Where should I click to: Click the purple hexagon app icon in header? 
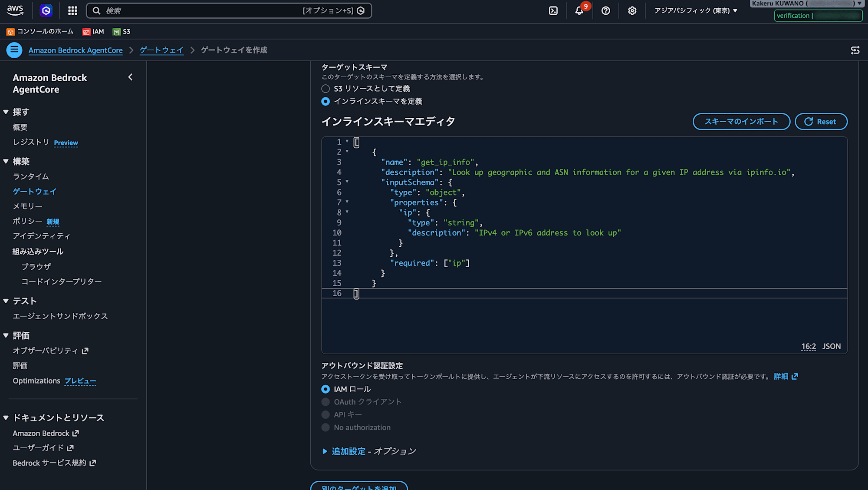coord(46,10)
